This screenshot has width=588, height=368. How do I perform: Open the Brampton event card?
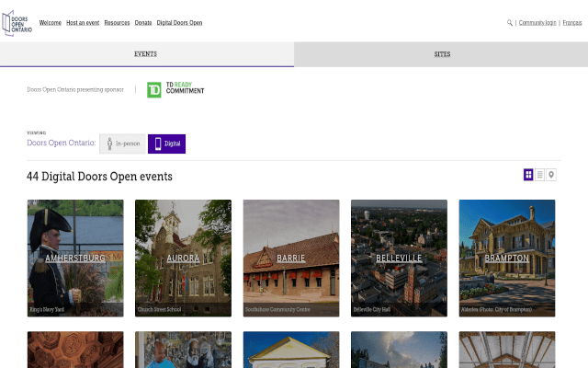506,258
